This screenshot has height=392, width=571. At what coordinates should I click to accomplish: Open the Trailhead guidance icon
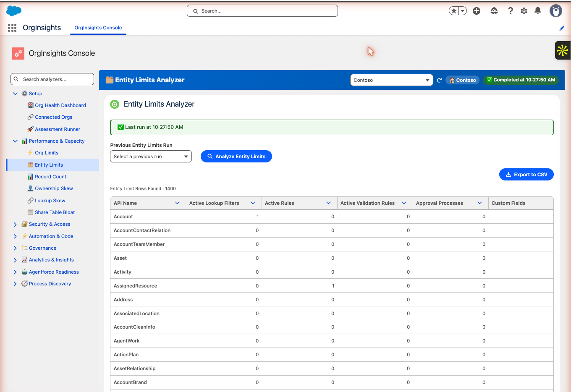(x=494, y=11)
